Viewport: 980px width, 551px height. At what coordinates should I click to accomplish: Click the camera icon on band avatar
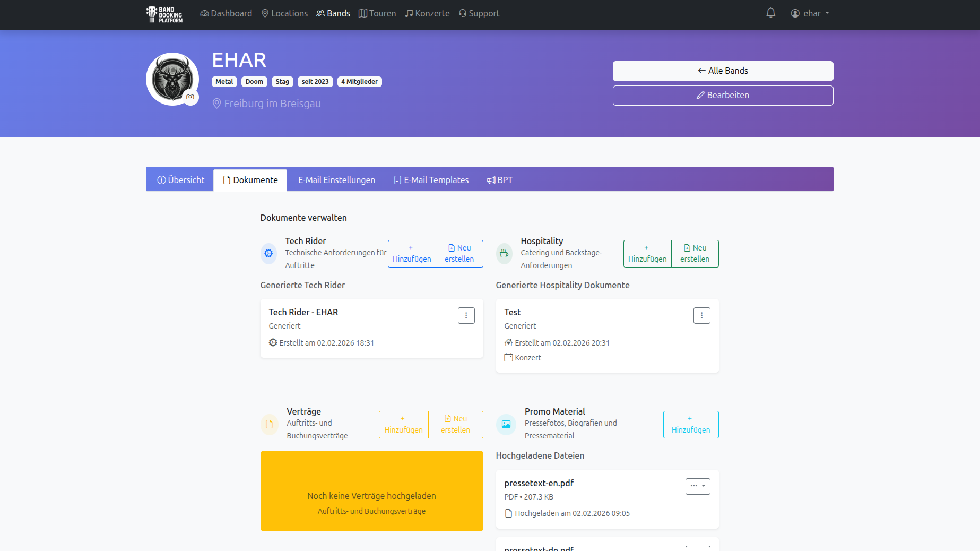click(190, 97)
